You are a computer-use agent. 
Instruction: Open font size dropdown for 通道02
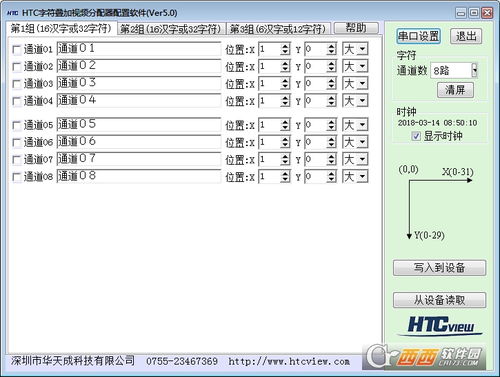pyautogui.click(x=362, y=66)
